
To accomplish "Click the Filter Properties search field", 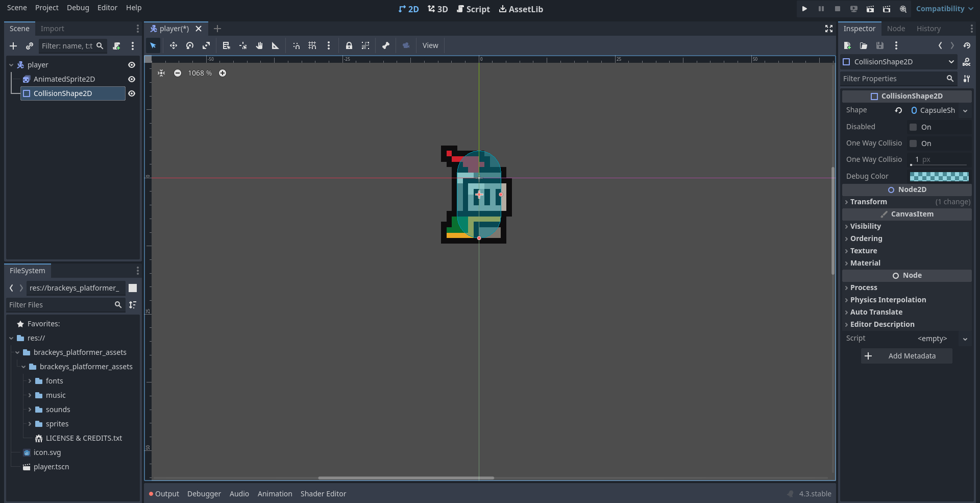I will click(x=898, y=79).
